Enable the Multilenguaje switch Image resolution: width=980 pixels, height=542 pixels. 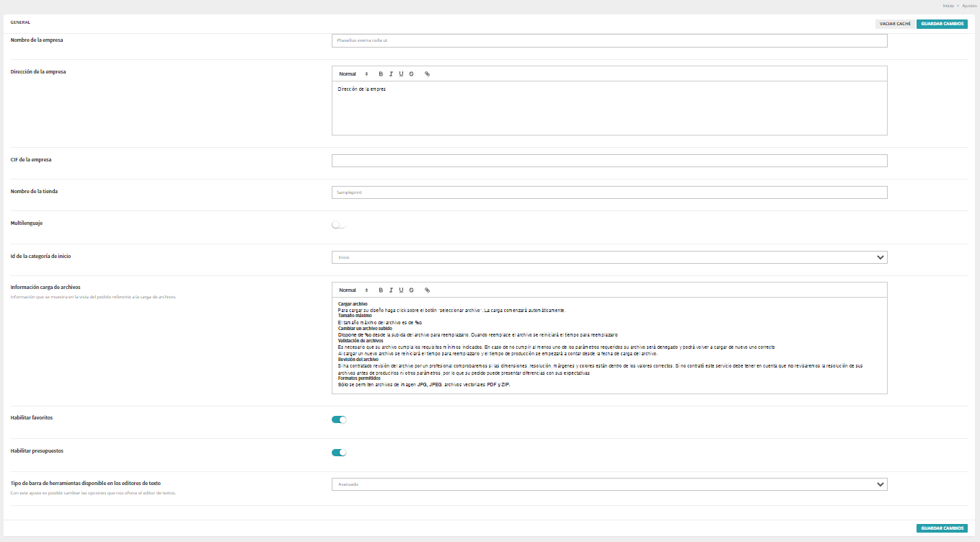coord(338,225)
